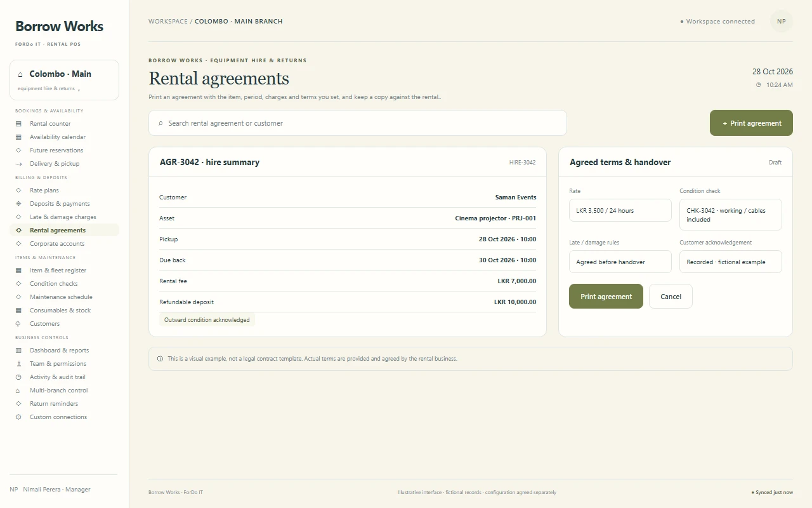Click the Multi-branch control home icon

coord(18,391)
